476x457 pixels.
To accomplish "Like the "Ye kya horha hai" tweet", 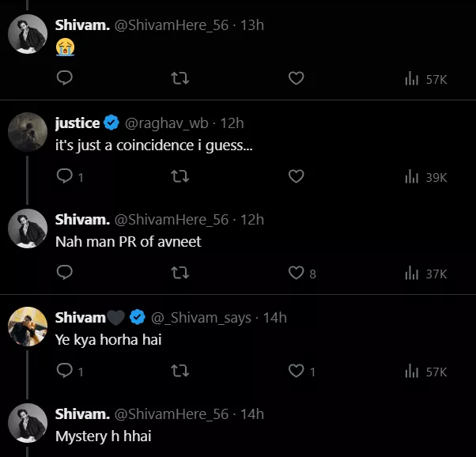I will (x=297, y=370).
